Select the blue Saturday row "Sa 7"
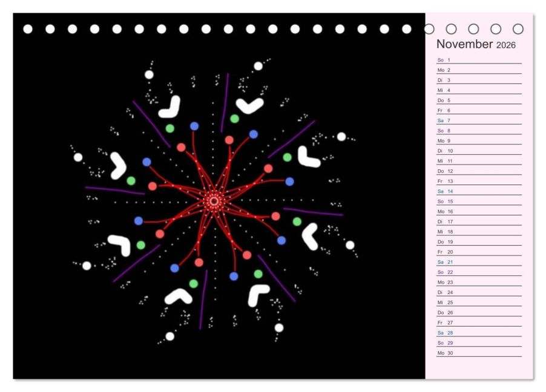Viewport: 546px width, 392px height. pyautogui.click(x=479, y=120)
